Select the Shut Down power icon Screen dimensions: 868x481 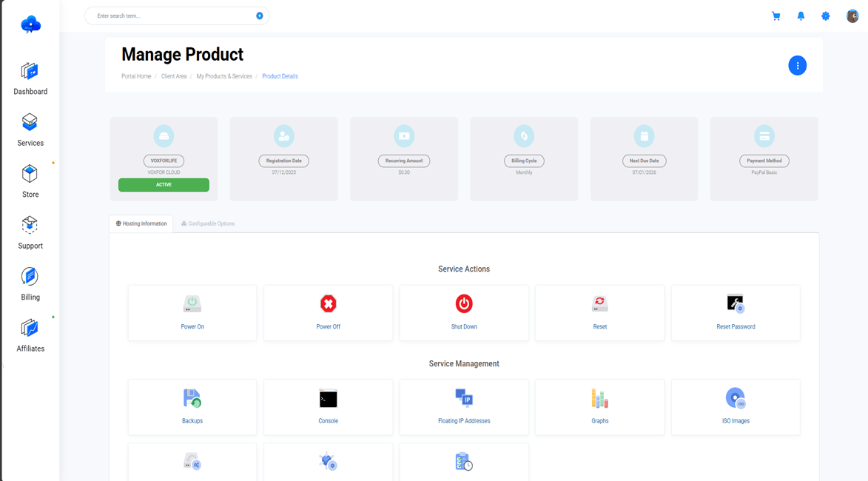tap(464, 304)
